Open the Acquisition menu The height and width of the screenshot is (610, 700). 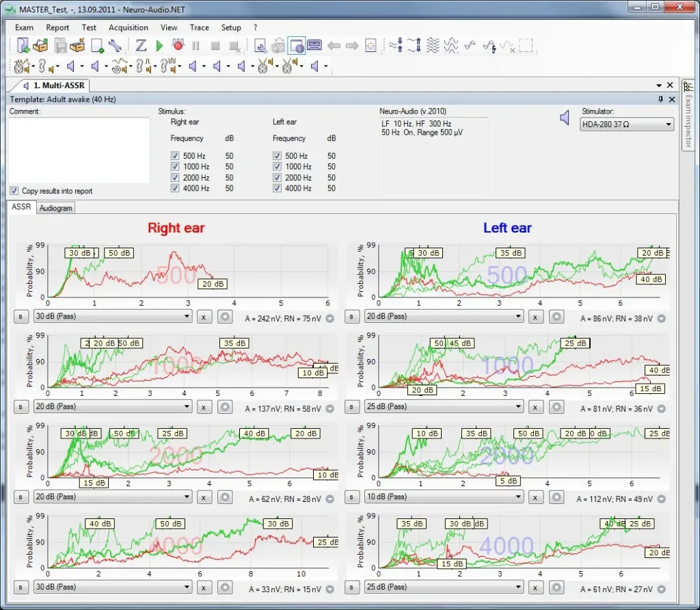(x=128, y=27)
